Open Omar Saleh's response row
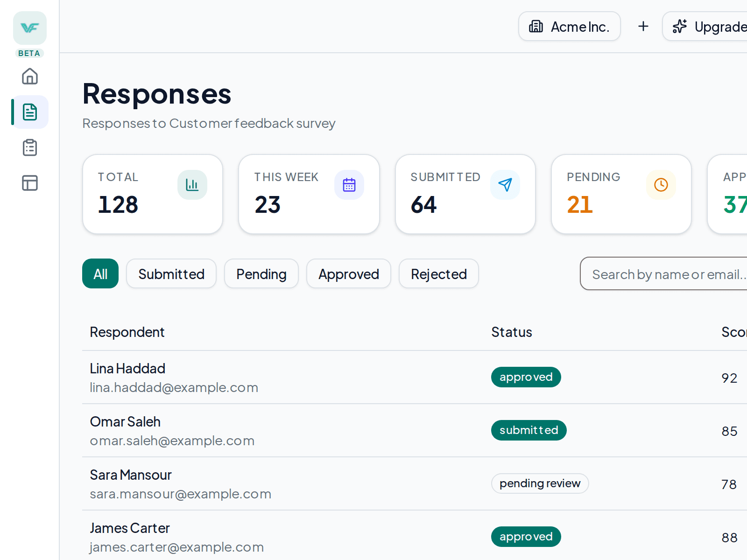 415,431
